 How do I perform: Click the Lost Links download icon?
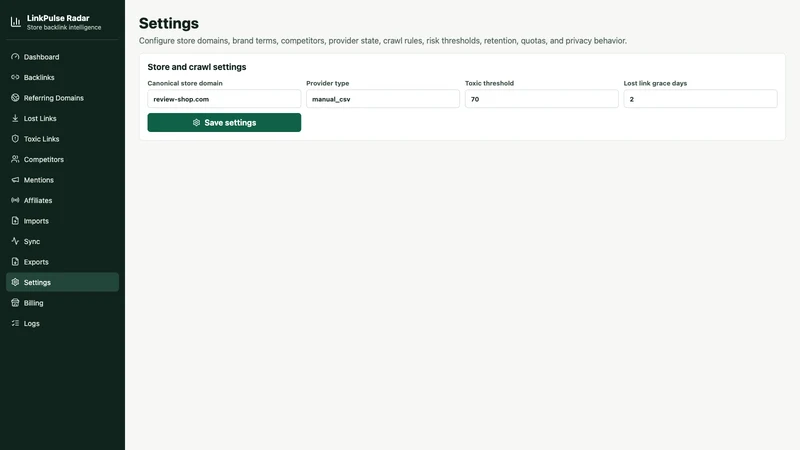15,118
